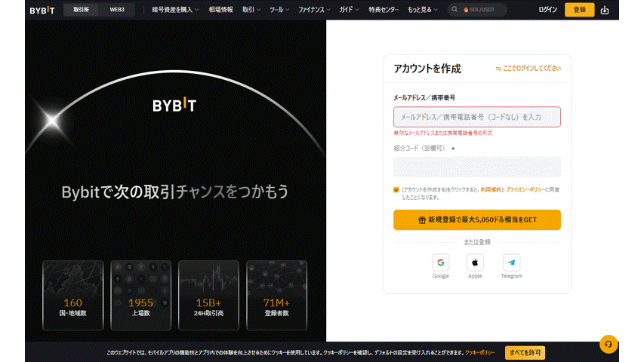This screenshot has height=362, width=644.
Task: Open the 利用規約 link
Action: click(x=491, y=189)
